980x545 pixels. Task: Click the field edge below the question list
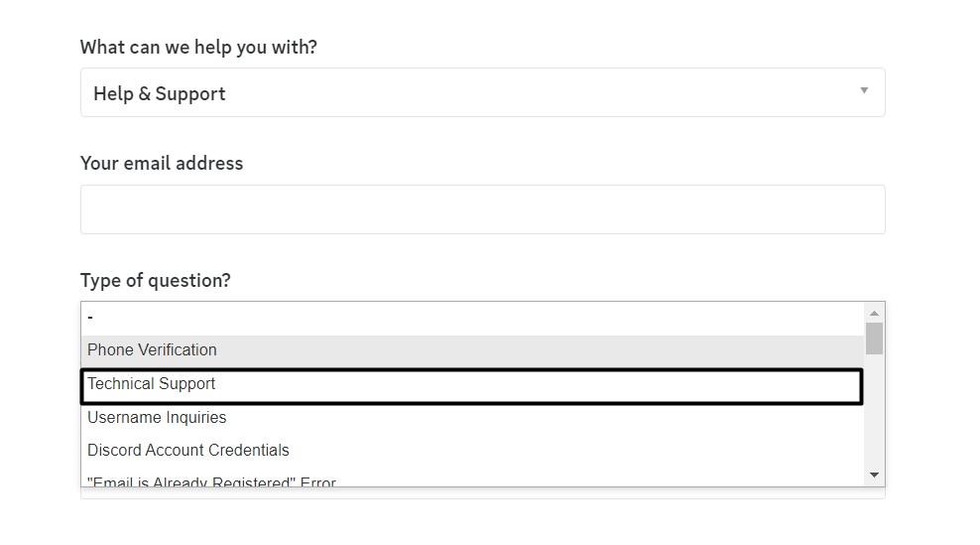coord(482,493)
